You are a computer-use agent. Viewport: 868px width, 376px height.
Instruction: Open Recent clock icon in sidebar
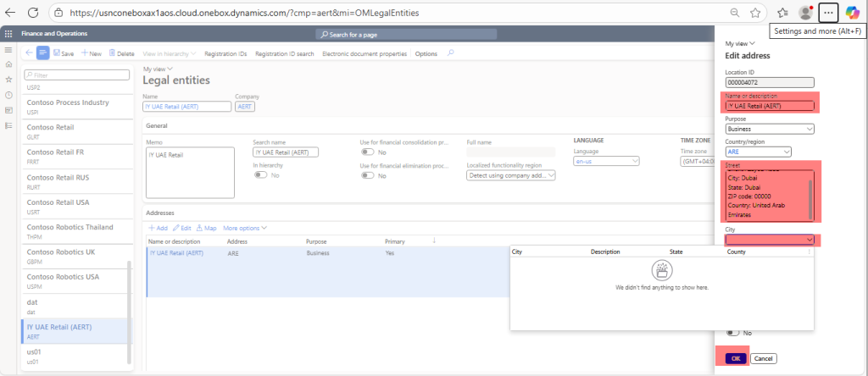click(8, 95)
